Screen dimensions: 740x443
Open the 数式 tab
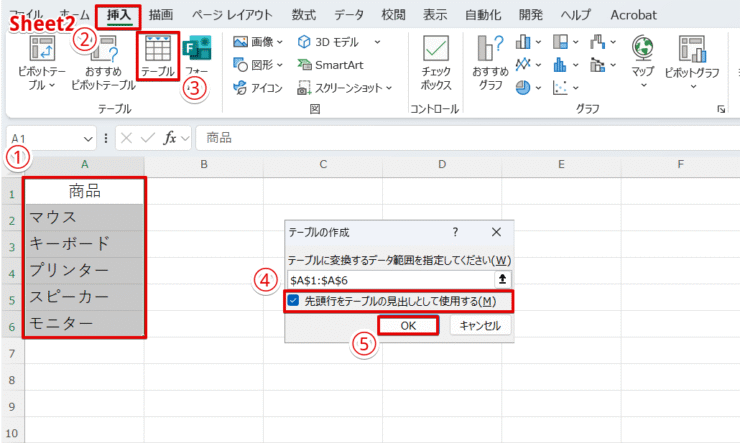tap(303, 15)
